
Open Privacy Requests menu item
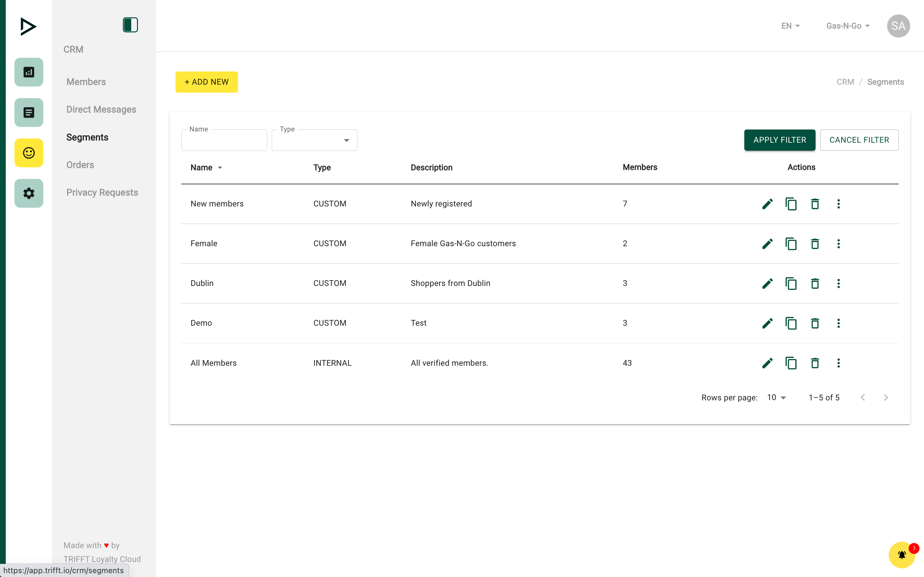(102, 192)
